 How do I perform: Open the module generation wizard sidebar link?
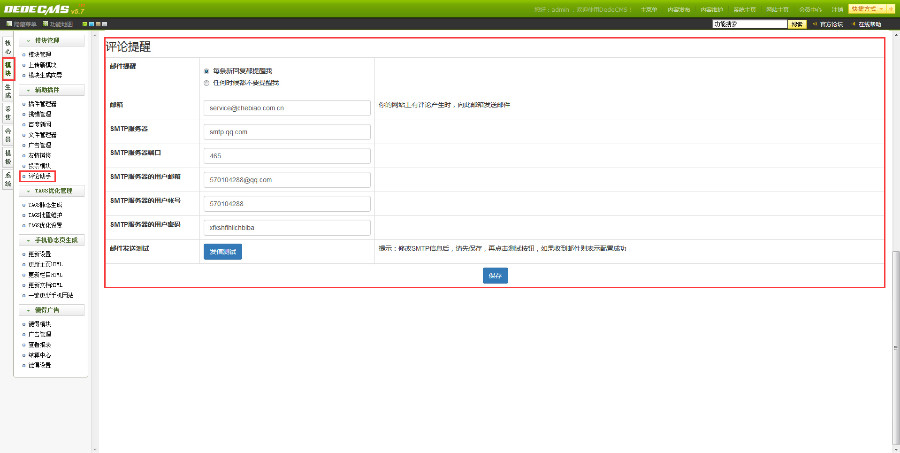45,75
